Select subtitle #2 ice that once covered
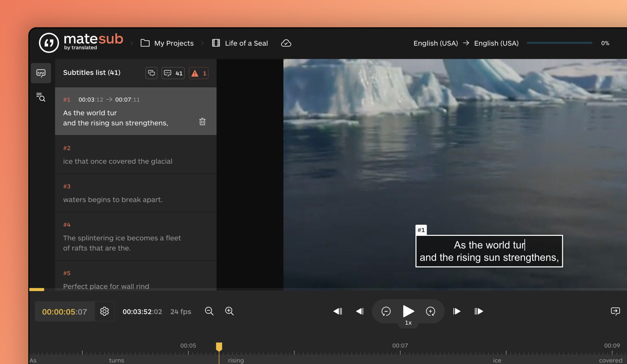Viewport: 627px width, 364px height. (x=136, y=155)
